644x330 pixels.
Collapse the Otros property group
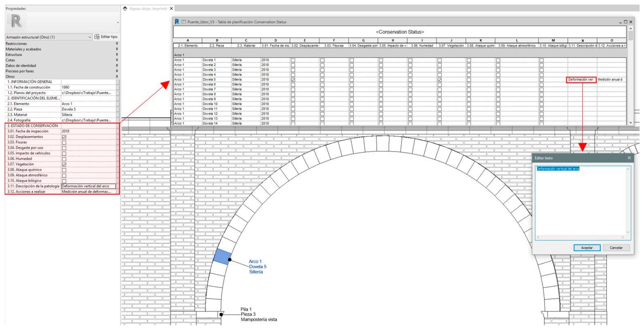tap(117, 77)
